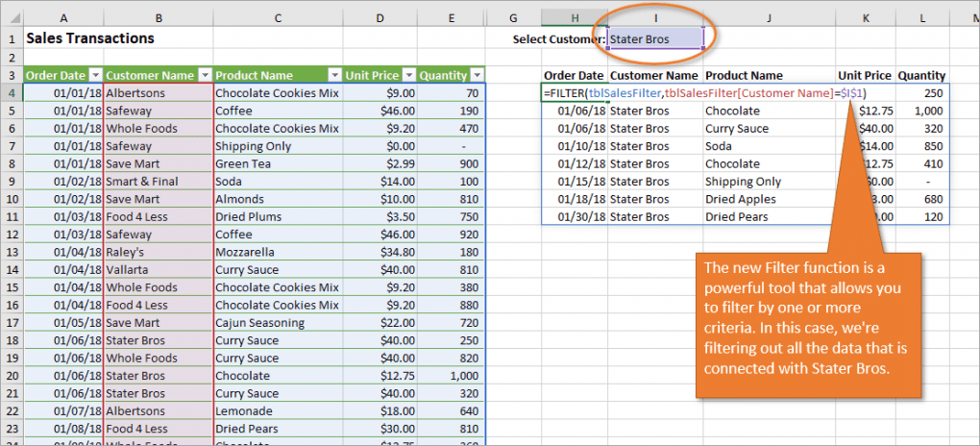The width and height of the screenshot is (980, 446).
Task: Open the Order Date filter dropdown
Action: coord(95,75)
